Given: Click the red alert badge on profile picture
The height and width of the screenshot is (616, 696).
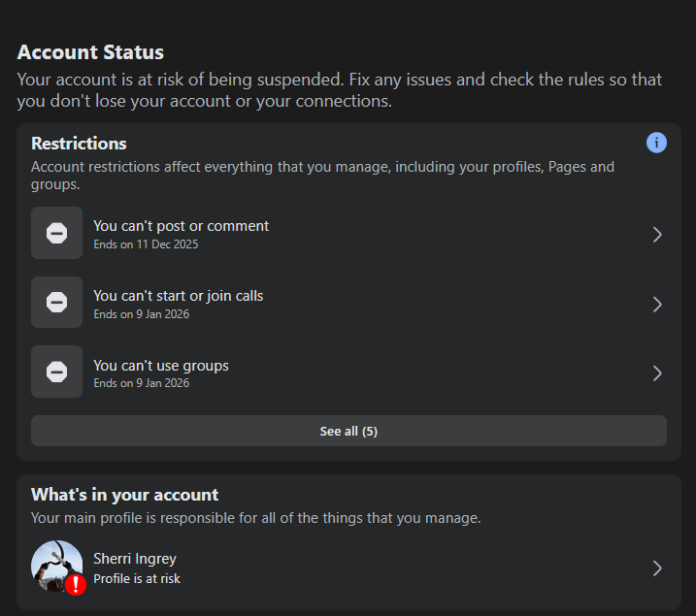Looking at the screenshot, I should click(76, 584).
